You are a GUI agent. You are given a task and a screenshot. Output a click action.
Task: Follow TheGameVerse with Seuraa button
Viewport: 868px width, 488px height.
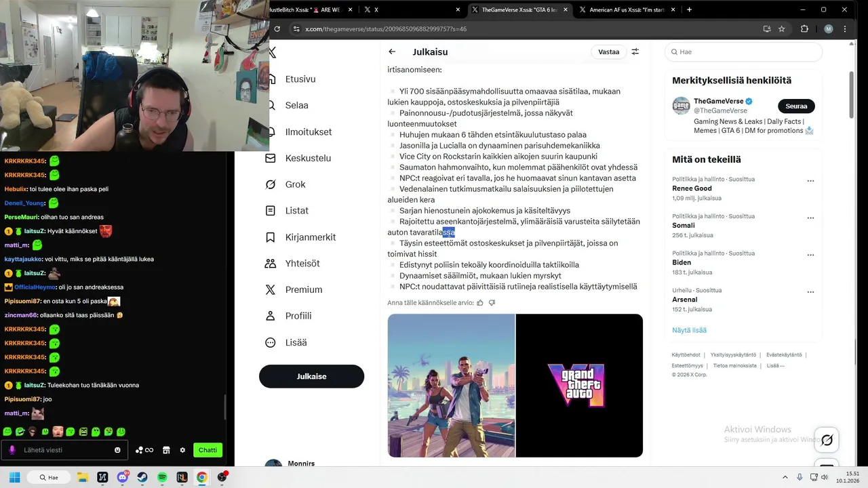tap(796, 106)
